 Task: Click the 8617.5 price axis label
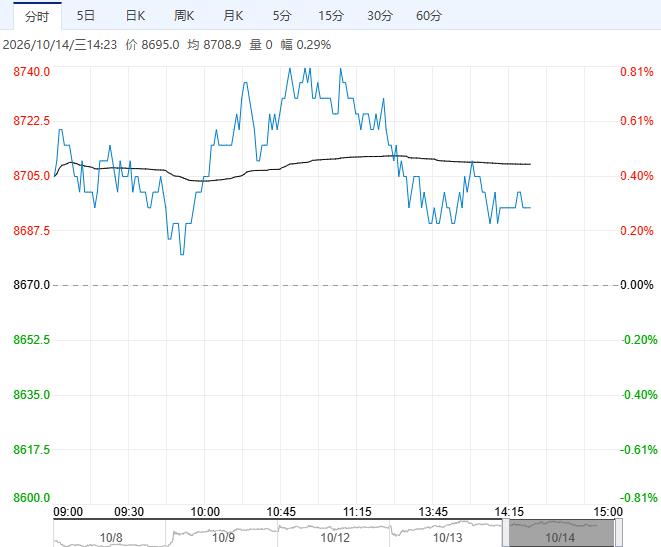(x=31, y=450)
